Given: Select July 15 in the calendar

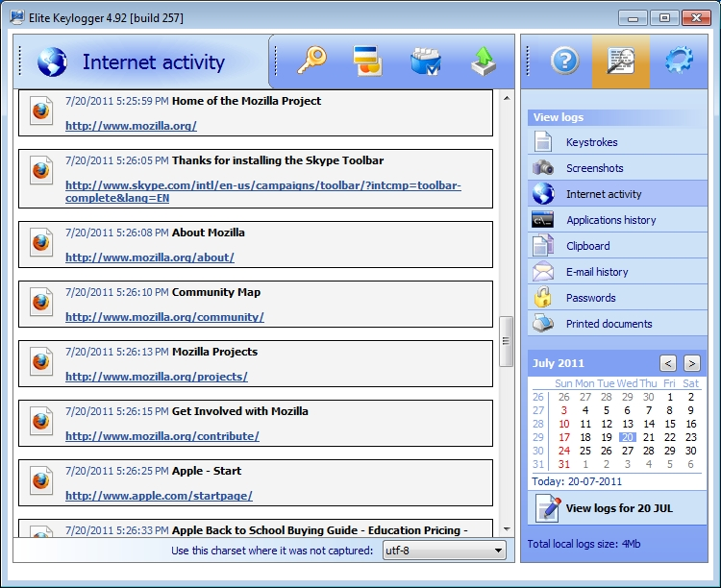Looking at the screenshot, I should 670,424.
